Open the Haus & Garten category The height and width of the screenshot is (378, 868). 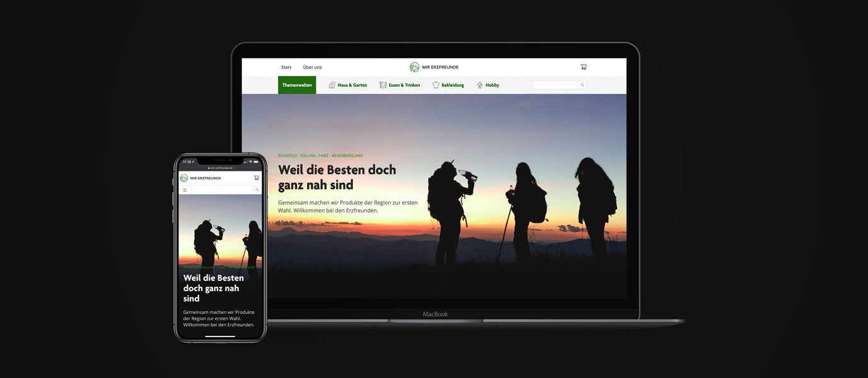[x=352, y=85]
